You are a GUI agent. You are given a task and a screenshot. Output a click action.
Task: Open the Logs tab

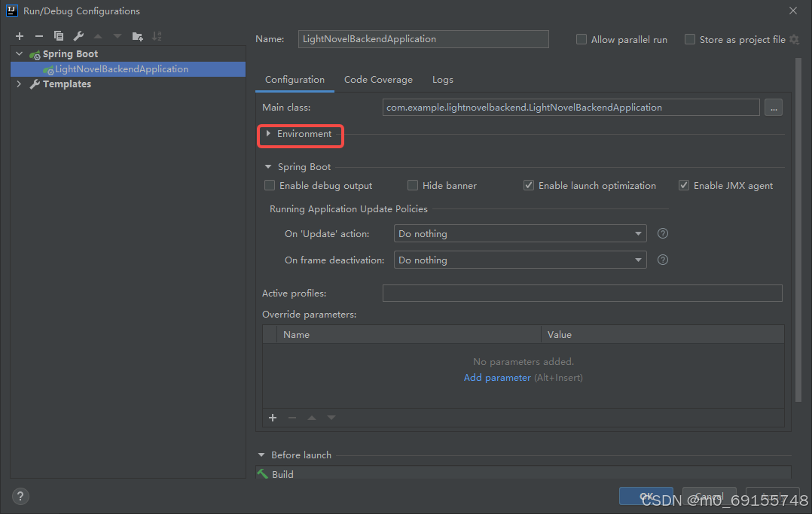click(x=442, y=79)
